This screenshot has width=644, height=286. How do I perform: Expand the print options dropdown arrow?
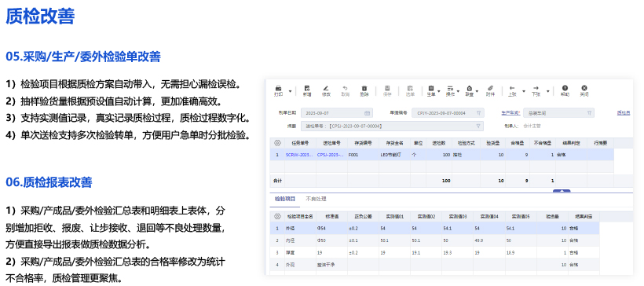[x=291, y=91]
